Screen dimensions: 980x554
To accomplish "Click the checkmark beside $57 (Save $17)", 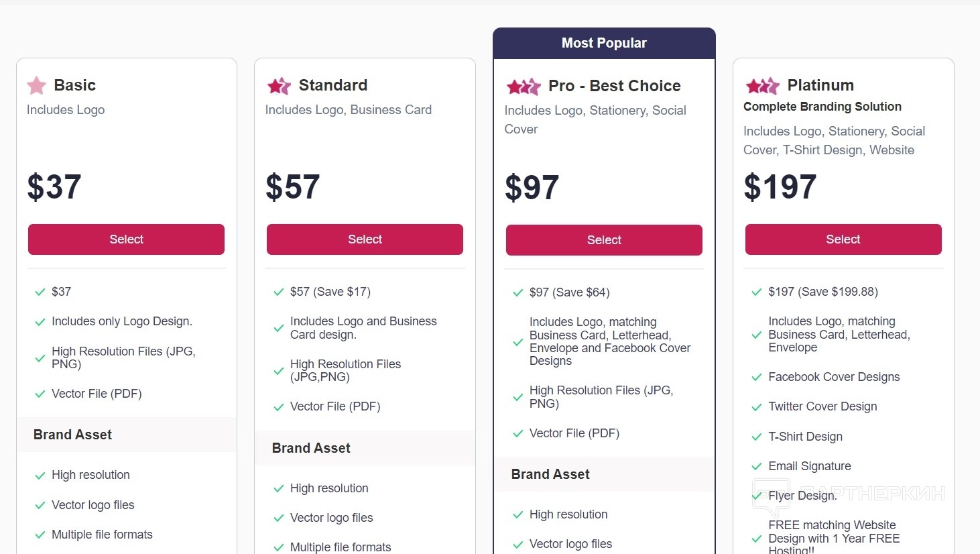I will click(278, 292).
